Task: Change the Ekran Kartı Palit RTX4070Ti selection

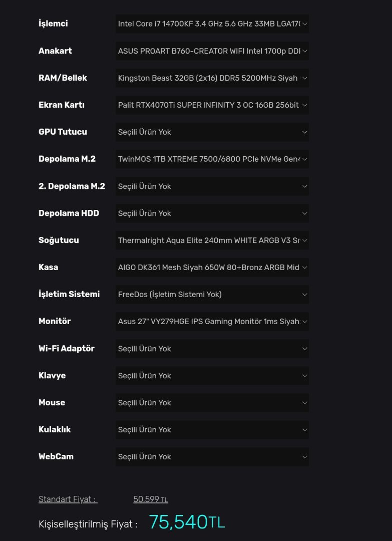Action: pyautogui.click(x=212, y=105)
